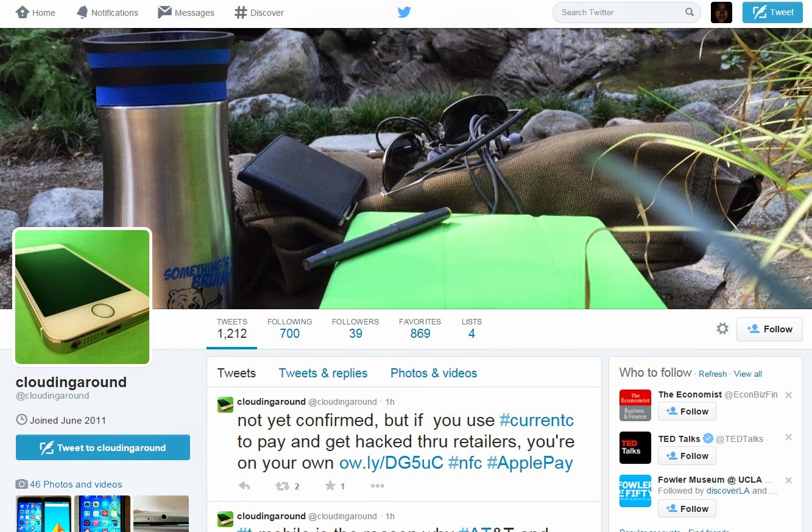Image resolution: width=812 pixels, height=532 pixels.
Task: Open the two-phones photo thumbnail
Action: [x=43, y=514]
